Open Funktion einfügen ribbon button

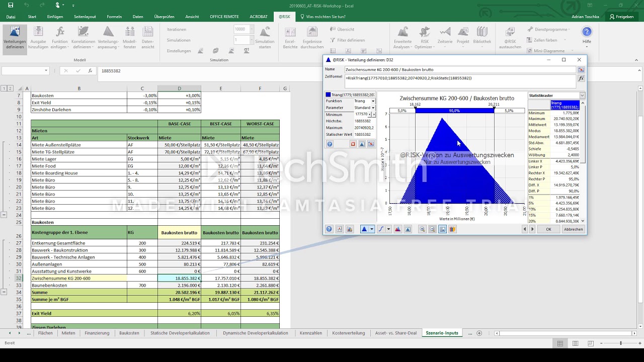pos(59,38)
